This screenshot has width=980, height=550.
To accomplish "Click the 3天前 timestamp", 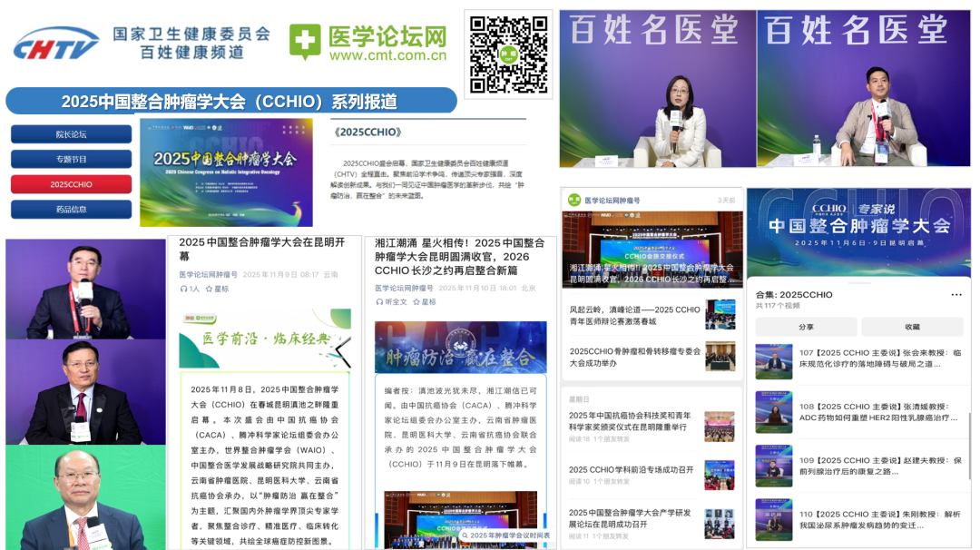I will coord(726,201).
